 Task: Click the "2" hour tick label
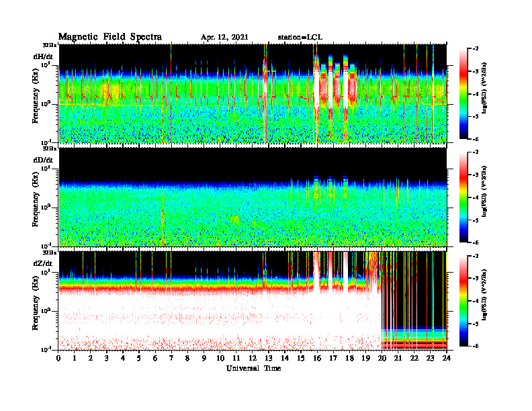coord(91,358)
